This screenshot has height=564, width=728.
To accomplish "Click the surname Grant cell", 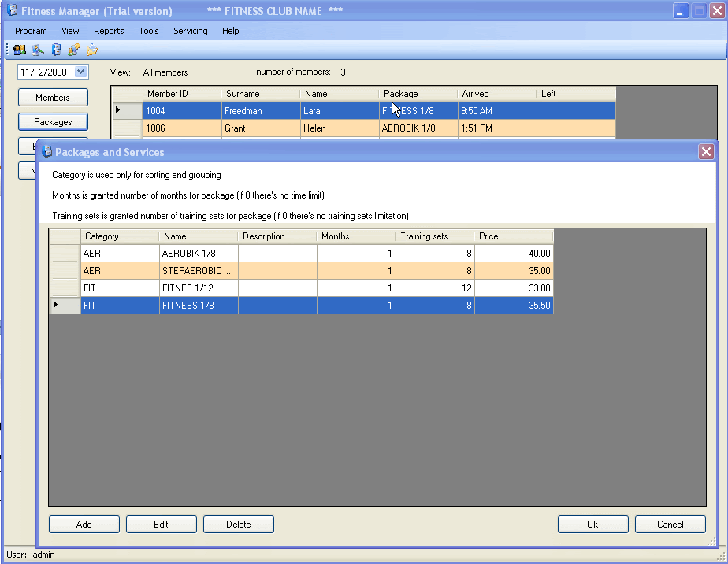I will pos(261,128).
